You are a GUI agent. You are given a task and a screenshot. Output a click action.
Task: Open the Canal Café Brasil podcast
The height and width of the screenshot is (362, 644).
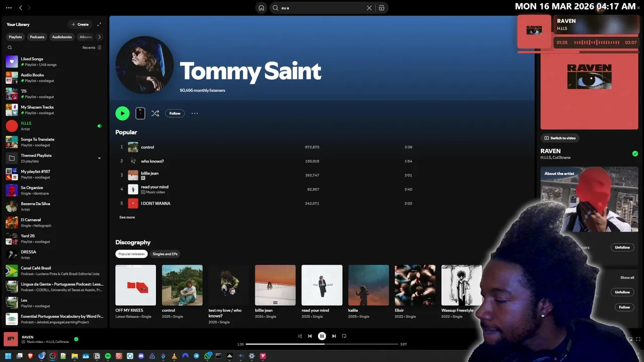(54, 270)
